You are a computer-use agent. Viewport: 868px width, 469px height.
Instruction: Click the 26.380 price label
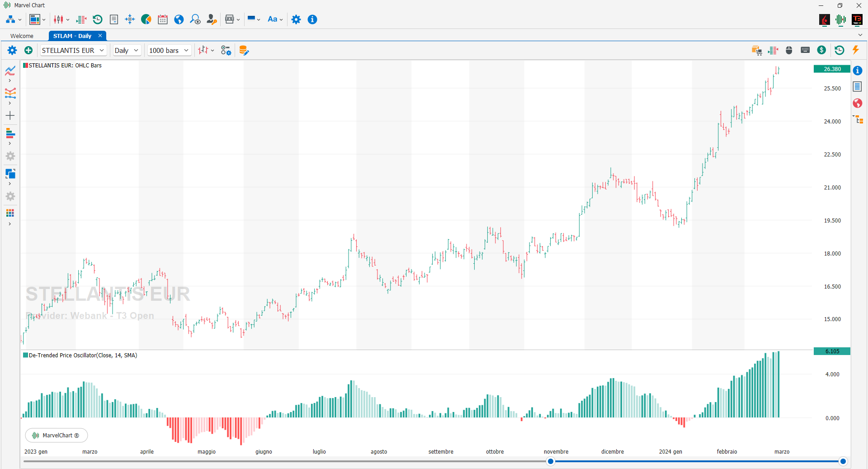click(x=832, y=69)
